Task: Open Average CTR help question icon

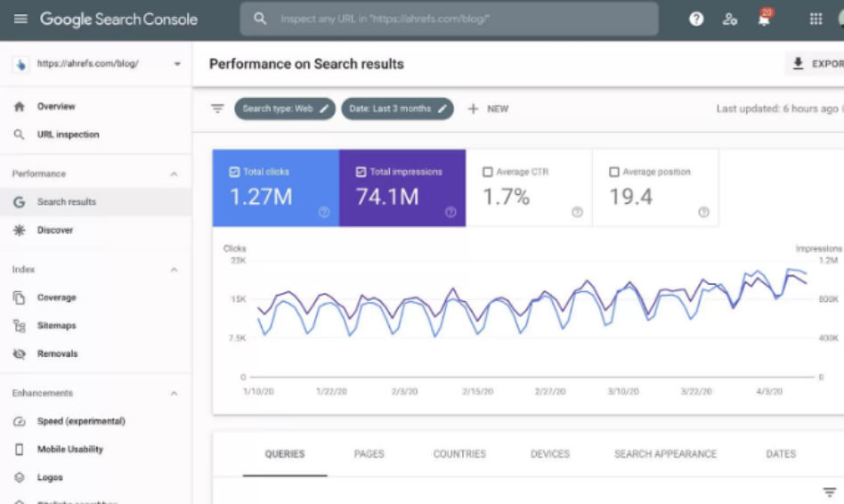Action: click(x=577, y=212)
